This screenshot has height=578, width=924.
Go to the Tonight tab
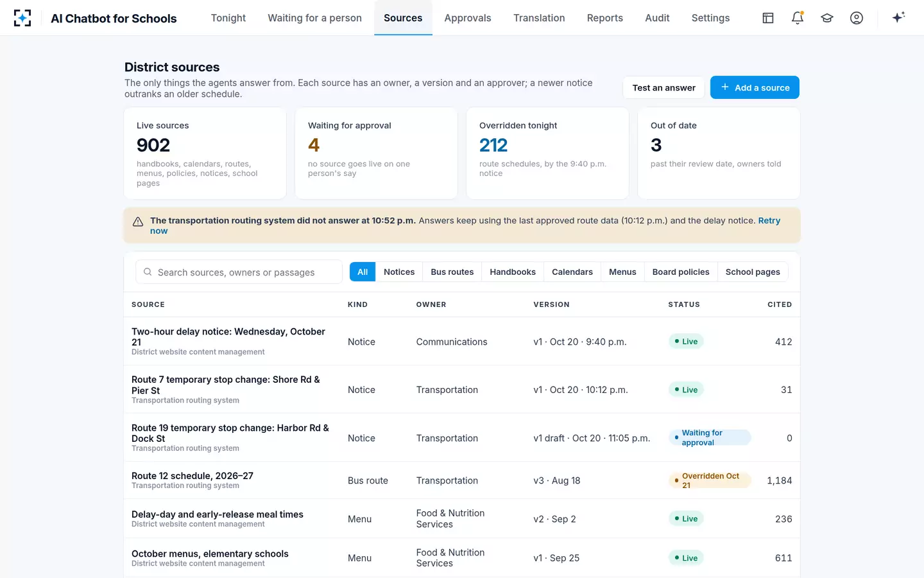tap(228, 18)
